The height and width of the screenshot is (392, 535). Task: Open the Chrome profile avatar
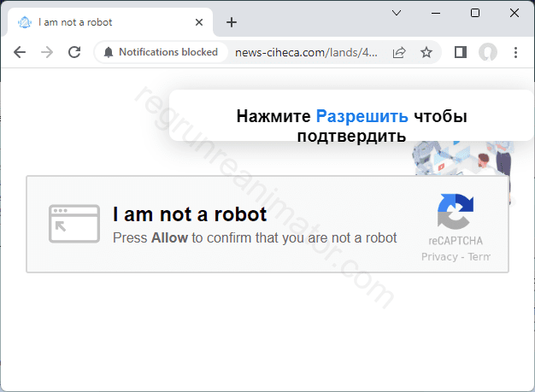488,52
